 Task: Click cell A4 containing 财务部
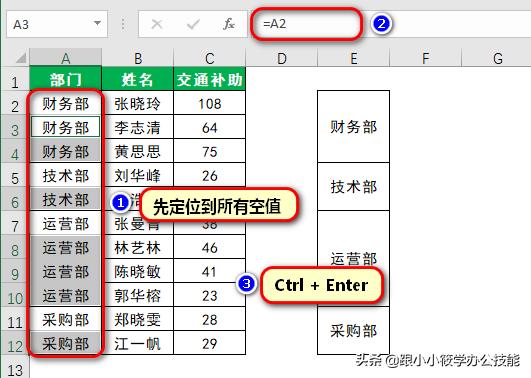(66, 151)
